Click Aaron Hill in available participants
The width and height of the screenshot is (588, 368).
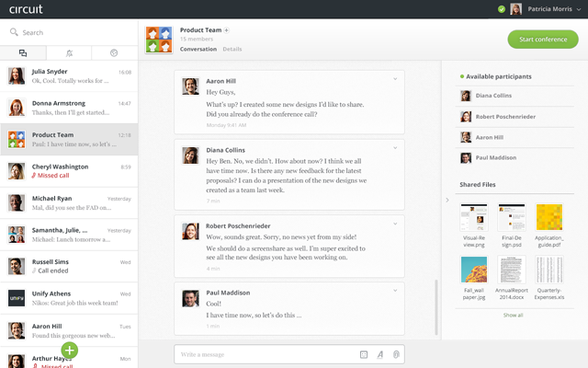click(x=514, y=137)
